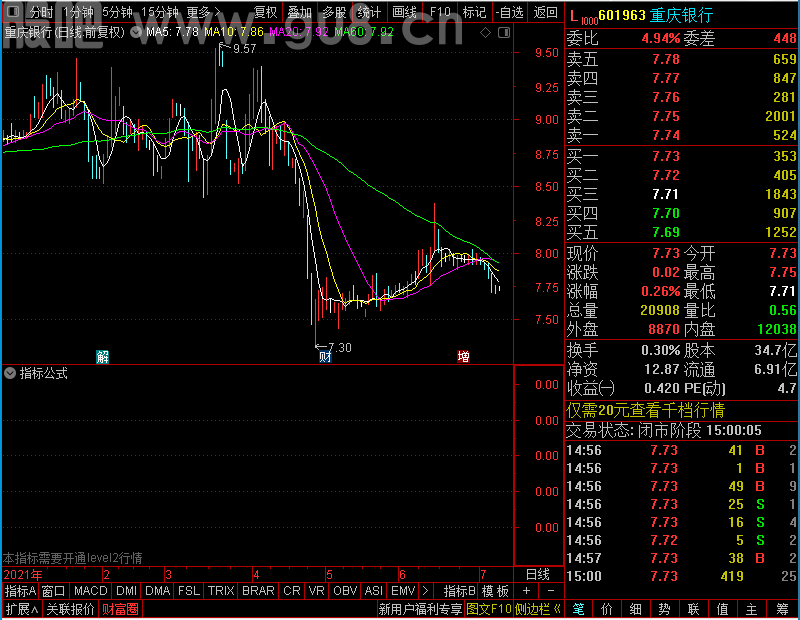
Task: Open the 重庆银行 chart title dropdown arrow
Action: pos(135,33)
